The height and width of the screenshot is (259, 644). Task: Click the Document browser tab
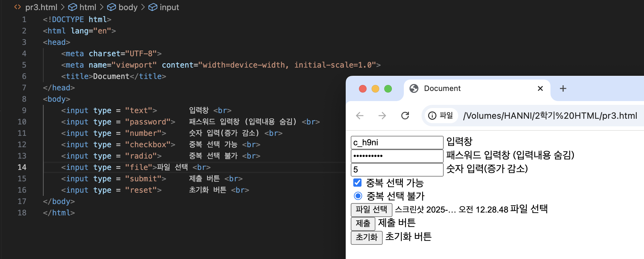[x=477, y=88]
